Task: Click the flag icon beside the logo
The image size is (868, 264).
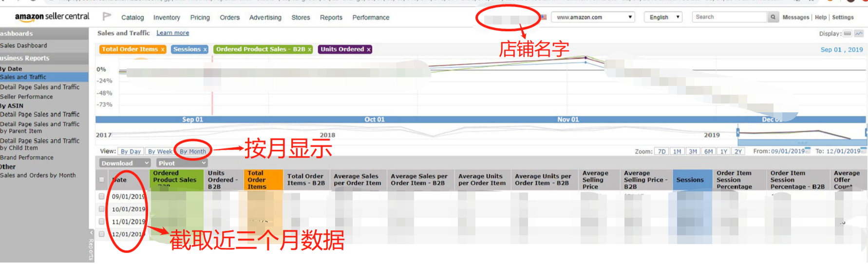Action: click(x=107, y=17)
